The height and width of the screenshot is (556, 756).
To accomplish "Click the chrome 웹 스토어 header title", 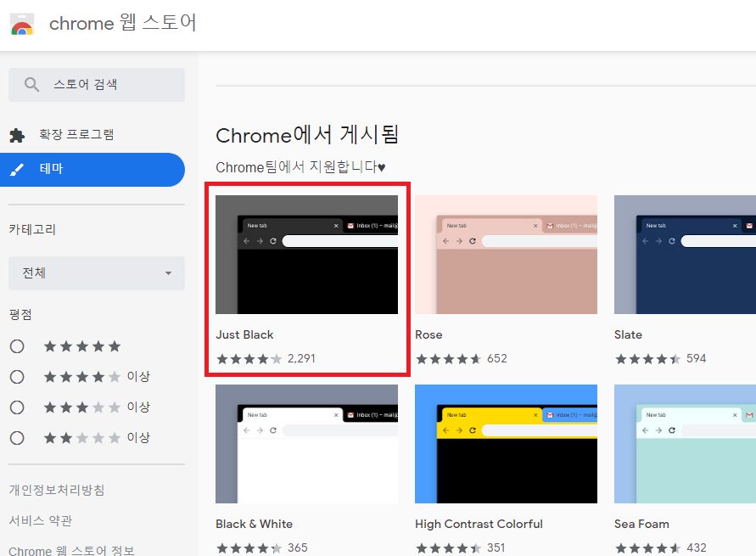I will (122, 23).
